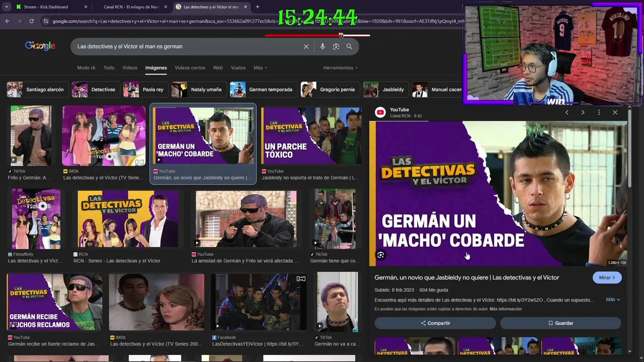The height and width of the screenshot is (362, 644).
Task: Open the preview title link Germán, un novio
Action: (x=467, y=278)
